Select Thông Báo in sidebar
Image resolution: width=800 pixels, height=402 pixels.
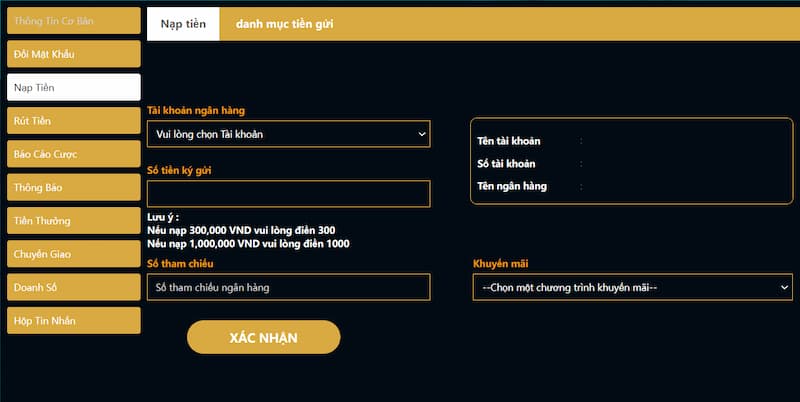(73, 187)
